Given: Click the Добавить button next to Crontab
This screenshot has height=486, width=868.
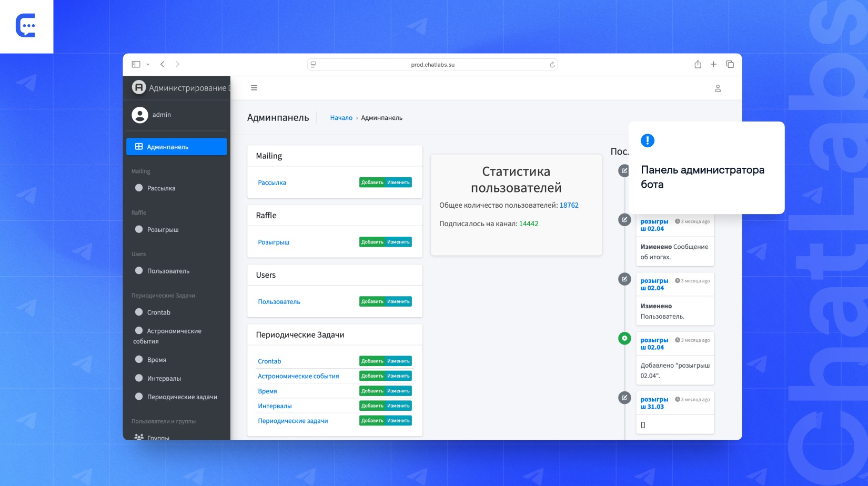Looking at the screenshot, I should coord(372,361).
